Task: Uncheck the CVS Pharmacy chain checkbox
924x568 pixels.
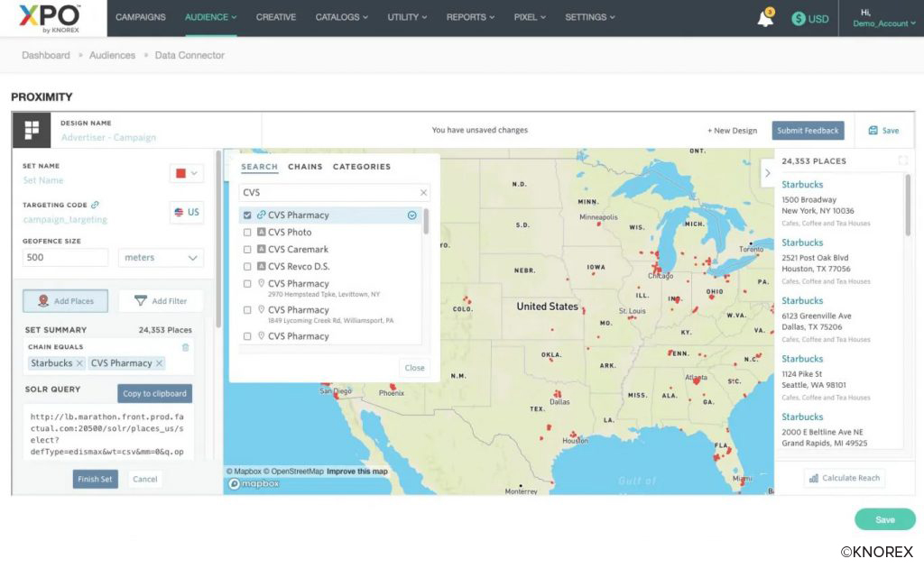Action: point(247,215)
